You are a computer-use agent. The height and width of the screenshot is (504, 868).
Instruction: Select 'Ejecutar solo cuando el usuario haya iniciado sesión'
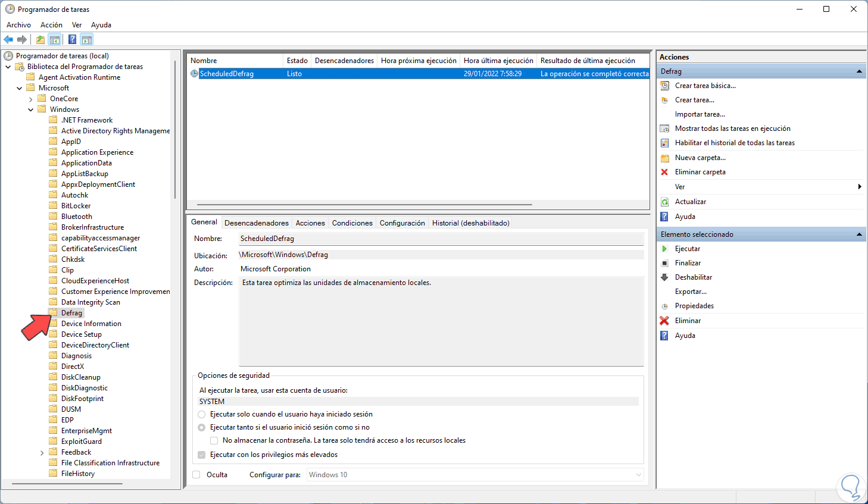pyautogui.click(x=202, y=414)
